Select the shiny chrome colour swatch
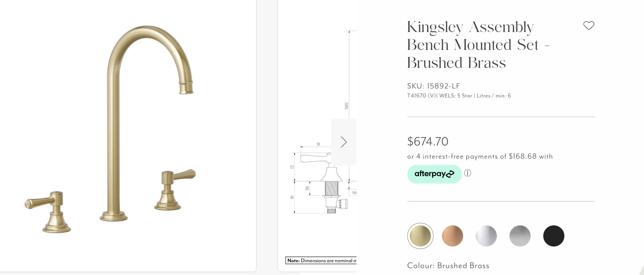This screenshot has width=644, height=275. pos(486,236)
